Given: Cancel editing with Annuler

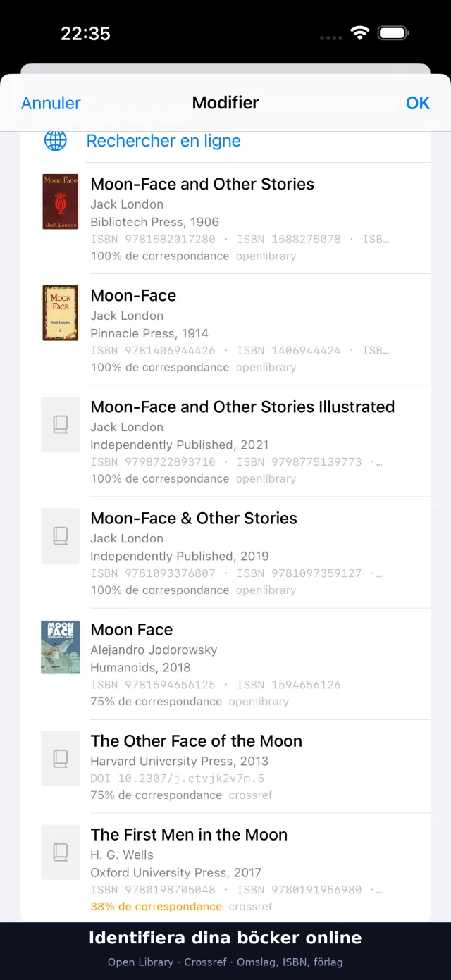Looking at the screenshot, I should pos(51,103).
